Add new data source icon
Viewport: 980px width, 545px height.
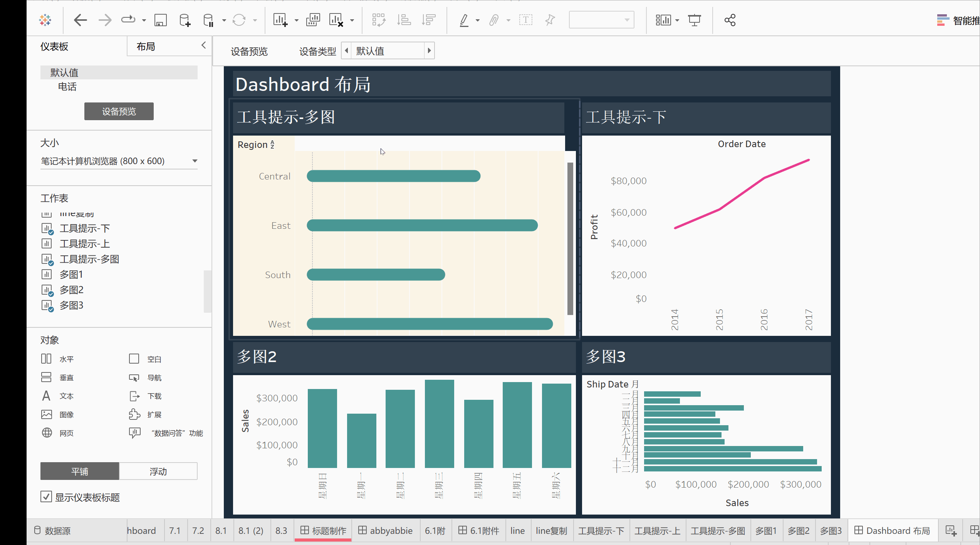click(185, 20)
